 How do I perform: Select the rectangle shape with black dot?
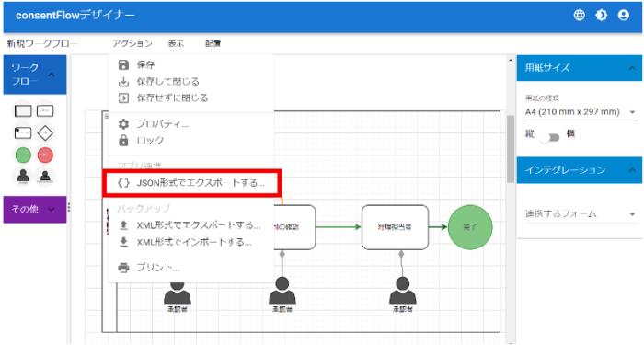[23, 133]
